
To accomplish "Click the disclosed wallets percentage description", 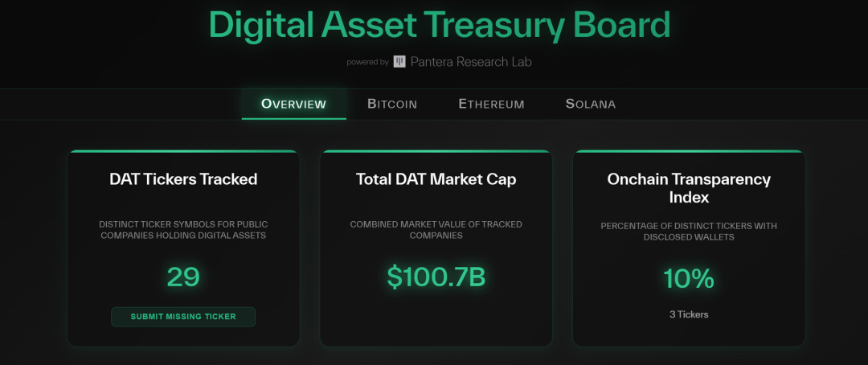I will pos(689,232).
